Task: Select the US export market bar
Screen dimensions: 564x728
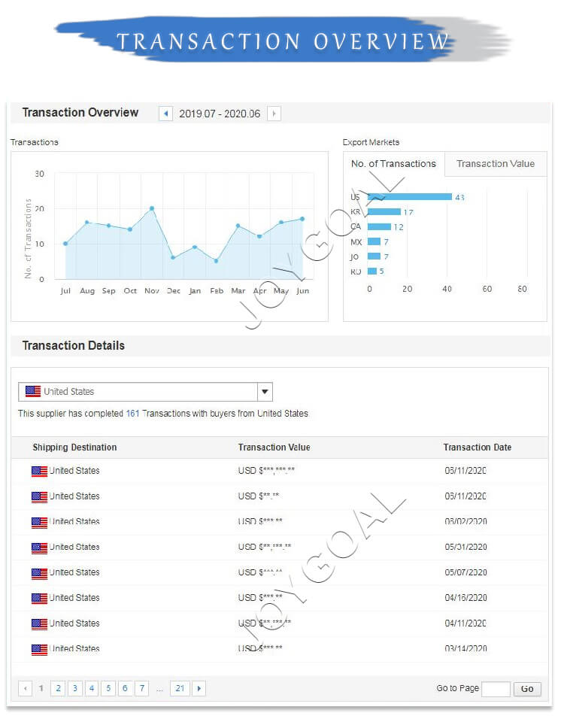Action: point(409,197)
